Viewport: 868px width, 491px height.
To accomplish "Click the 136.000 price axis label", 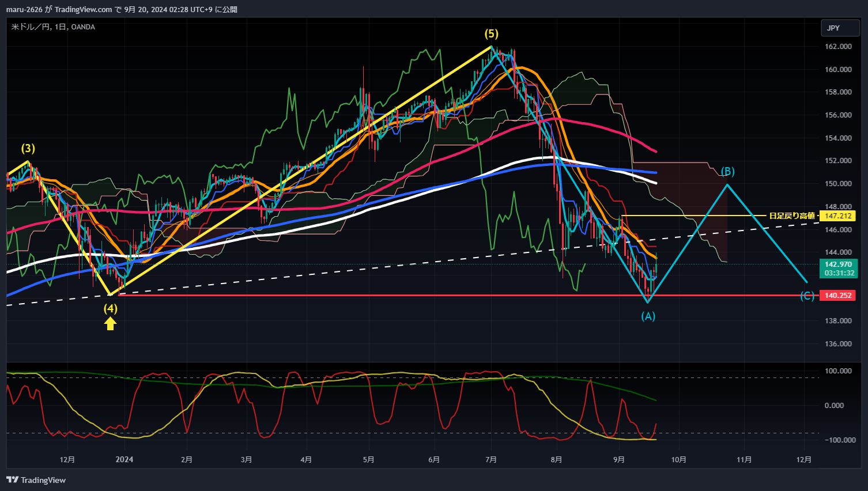I will point(838,344).
